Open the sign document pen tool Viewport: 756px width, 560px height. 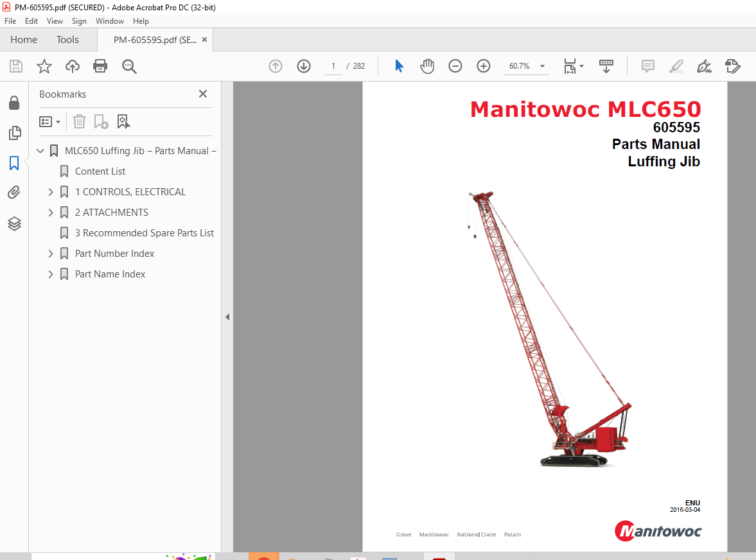point(705,66)
